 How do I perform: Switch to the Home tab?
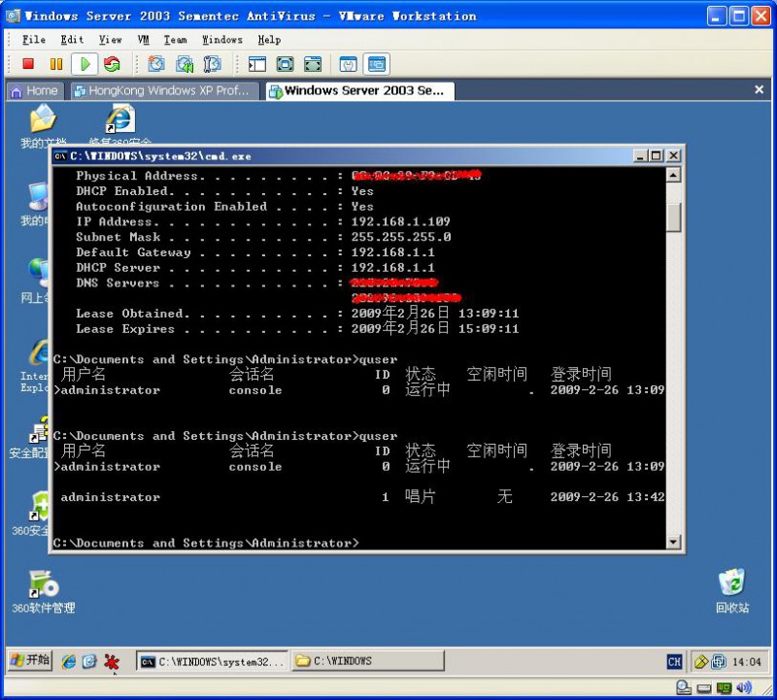click(35, 91)
